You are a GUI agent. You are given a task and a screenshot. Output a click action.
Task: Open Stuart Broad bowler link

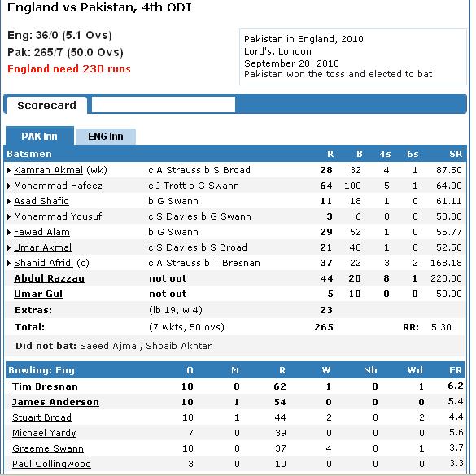(41, 417)
